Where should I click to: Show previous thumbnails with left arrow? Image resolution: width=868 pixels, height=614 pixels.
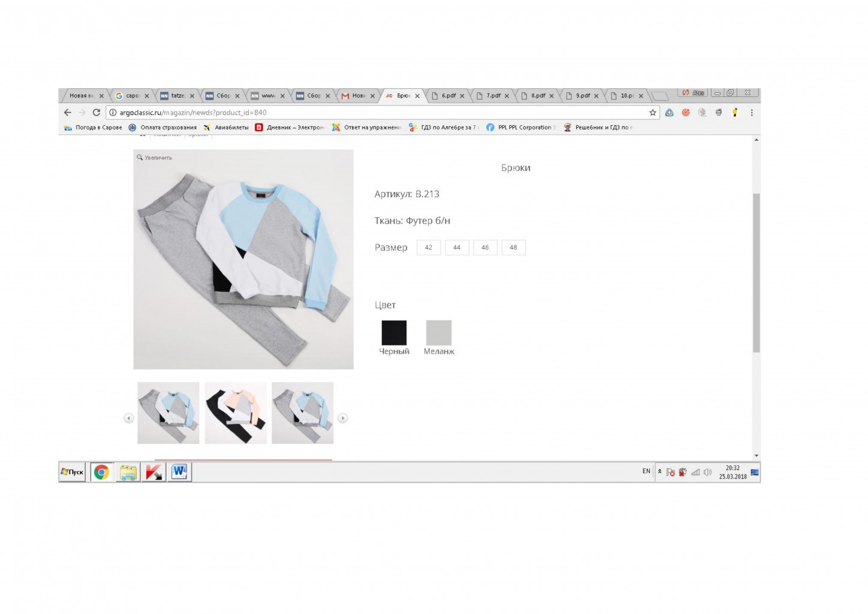[x=129, y=418]
